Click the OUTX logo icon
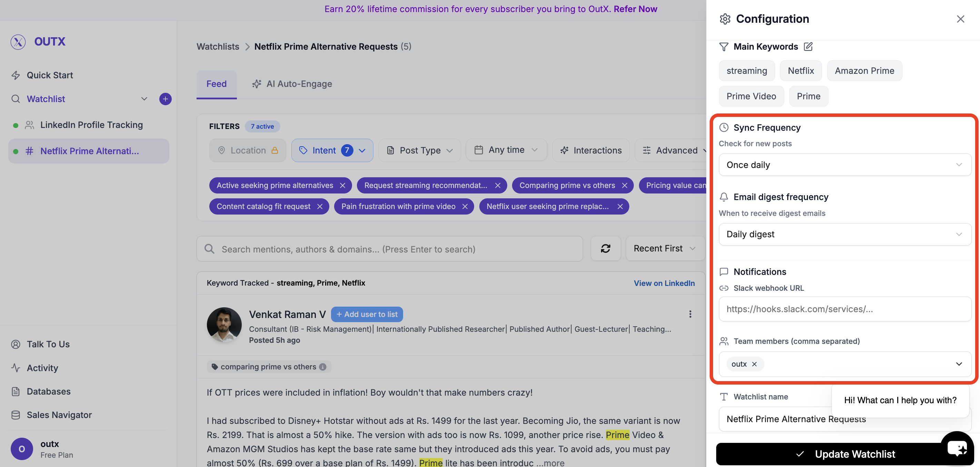This screenshot has width=980, height=467. click(x=18, y=42)
